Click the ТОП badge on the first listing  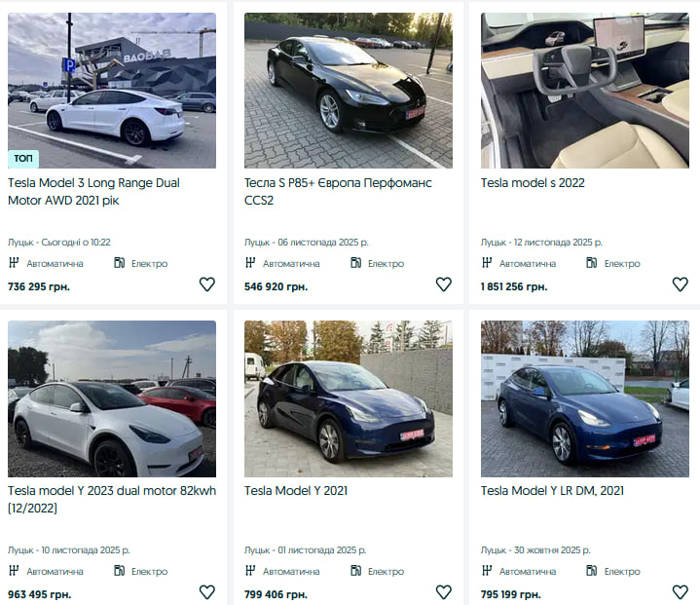(x=23, y=158)
